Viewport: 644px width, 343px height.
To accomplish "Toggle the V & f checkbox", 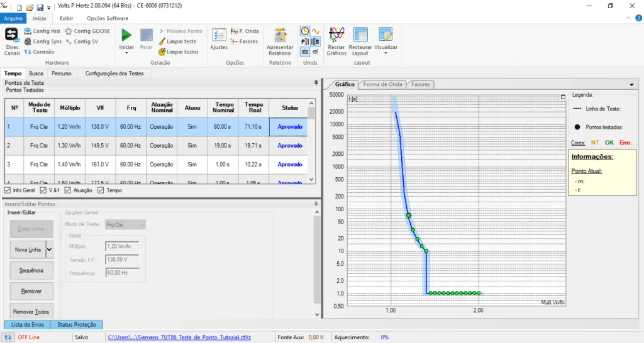I will click(43, 190).
